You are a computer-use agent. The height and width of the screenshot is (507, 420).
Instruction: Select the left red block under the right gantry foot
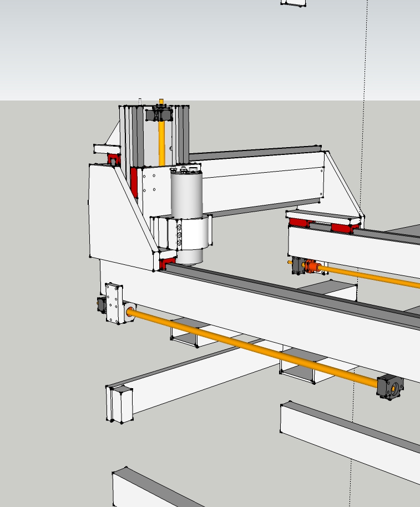pos(298,223)
